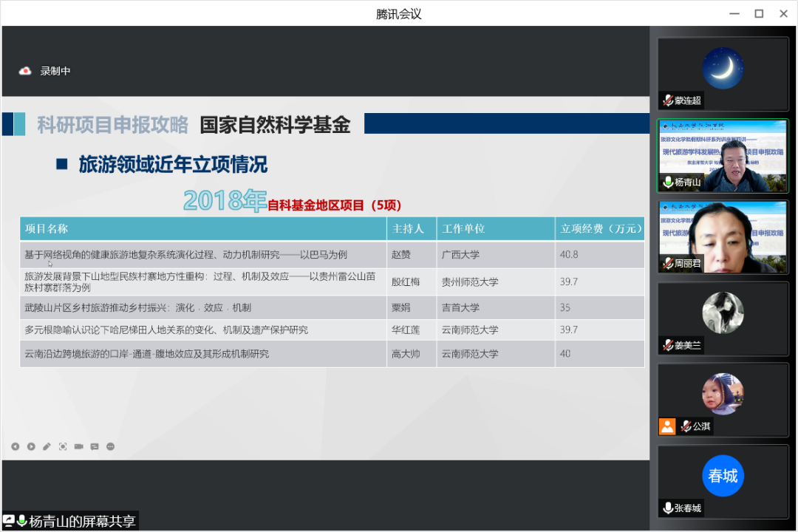The image size is (798, 532).
Task: Select the pencil annotation tool
Action: click(x=47, y=446)
